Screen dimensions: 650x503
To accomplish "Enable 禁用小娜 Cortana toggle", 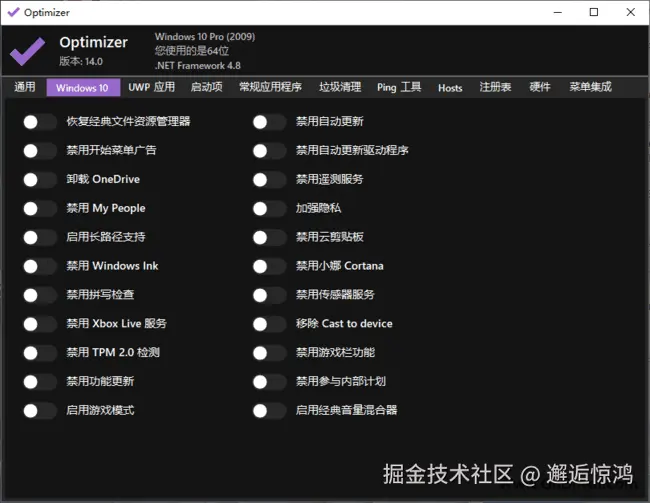I will pyautogui.click(x=269, y=266).
